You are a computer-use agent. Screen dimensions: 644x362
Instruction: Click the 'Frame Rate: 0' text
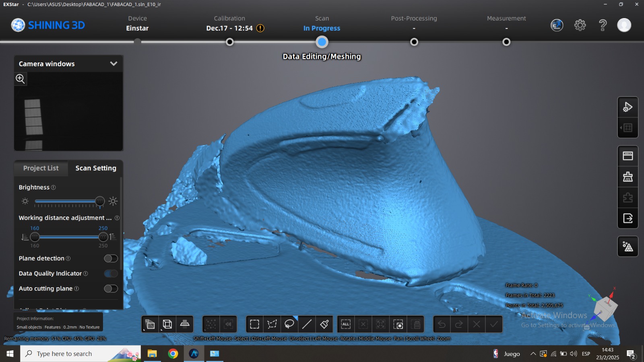(x=522, y=285)
